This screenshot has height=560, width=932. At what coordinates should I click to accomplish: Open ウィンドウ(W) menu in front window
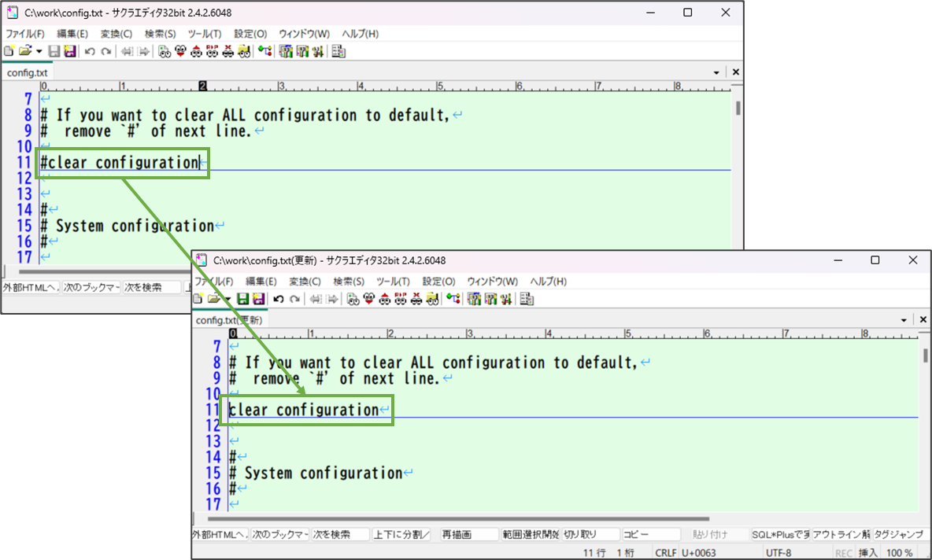492,282
